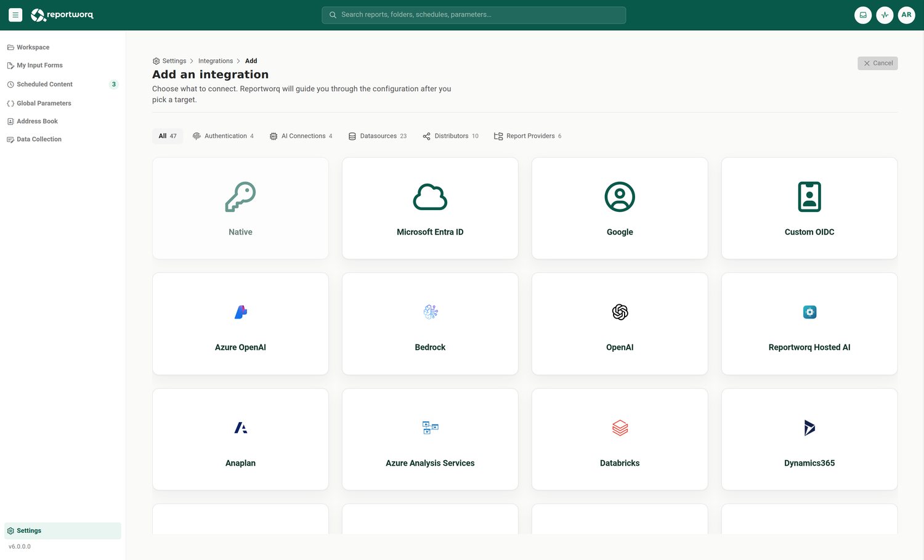
Task: Click the Data Collection icon
Action: click(x=10, y=139)
